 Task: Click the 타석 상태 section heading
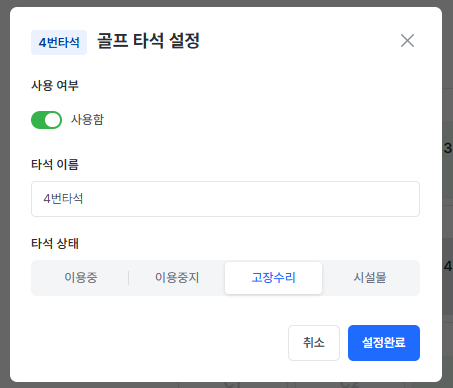pos(55,244)
